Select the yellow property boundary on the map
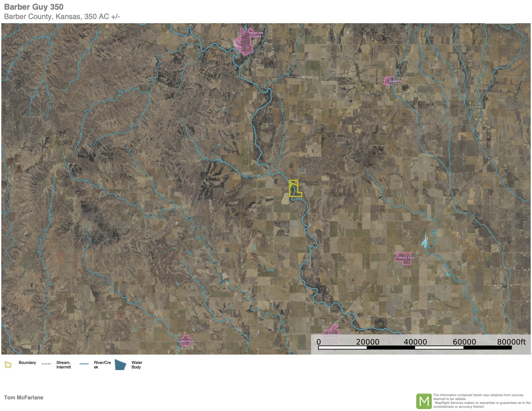The width and height of the screenshot is (532, 411). point(294,189)
